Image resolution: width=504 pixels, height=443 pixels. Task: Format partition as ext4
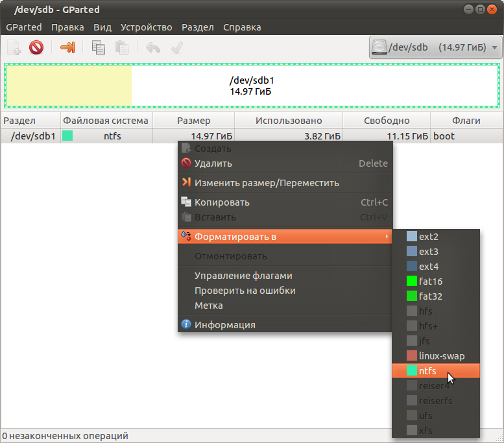(435, 267)
